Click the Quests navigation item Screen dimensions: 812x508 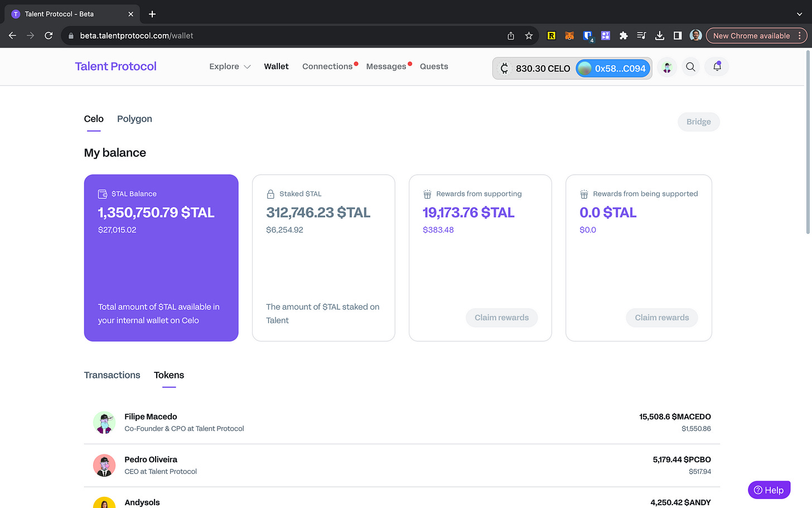click(x=434, y=66)
